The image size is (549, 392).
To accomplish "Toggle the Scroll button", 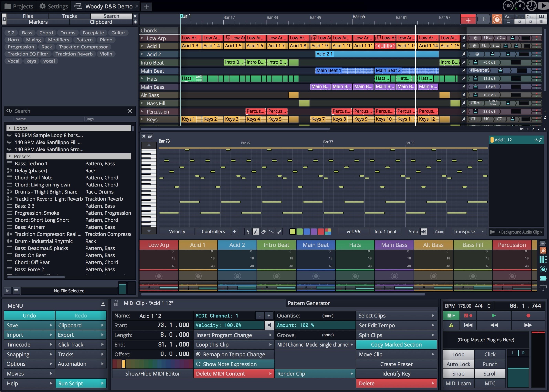I will pyautogui.click(x=490, y=374).
